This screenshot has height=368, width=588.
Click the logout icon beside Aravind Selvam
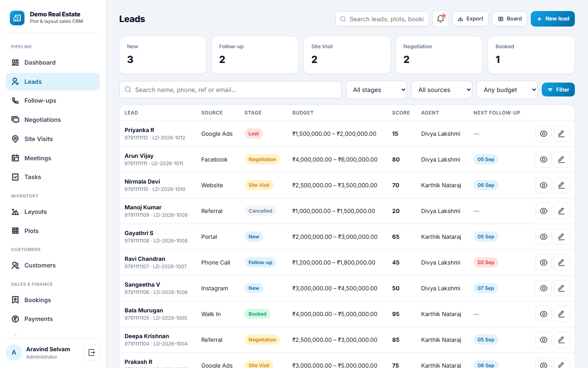[92, 352]
